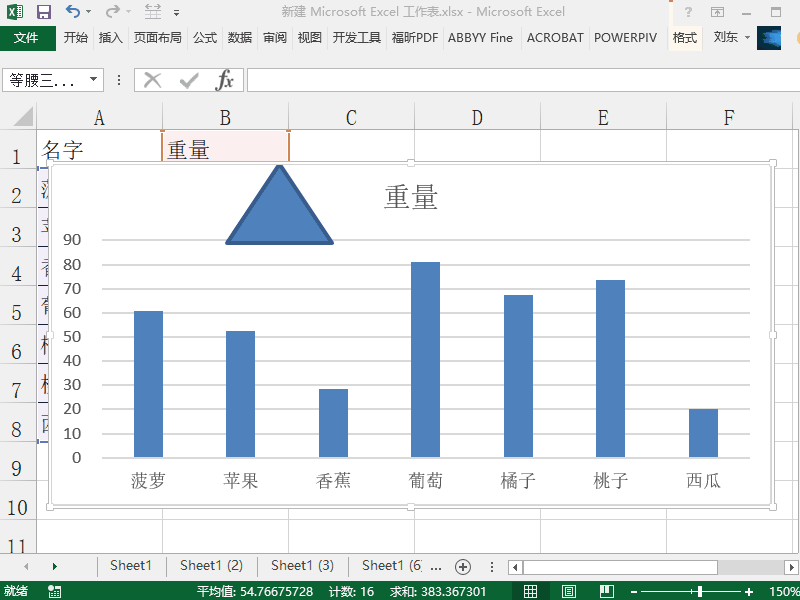Switch to Page Layout view in status bar
Viewport: 800px width, 600px height.
[568, 592]
